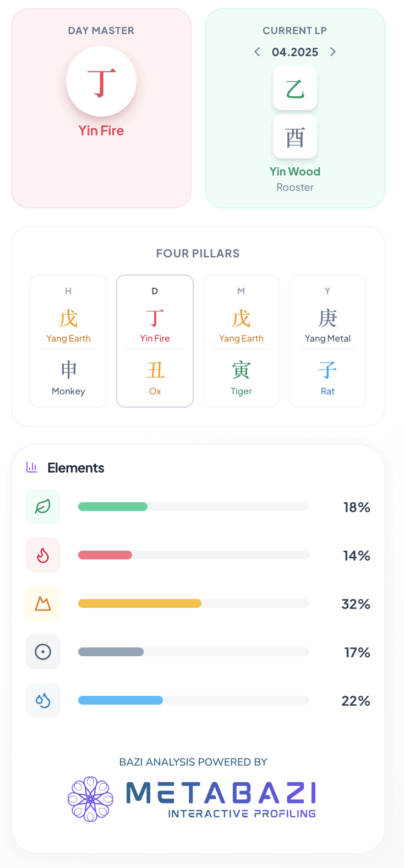Click the Elements bar chart icon

point(32,468)
